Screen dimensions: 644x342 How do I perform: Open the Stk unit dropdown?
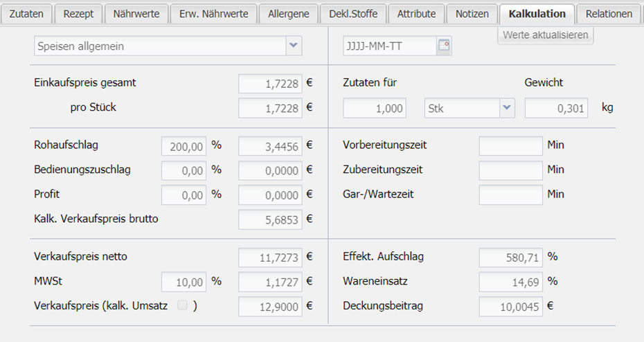tap(508, 108)
